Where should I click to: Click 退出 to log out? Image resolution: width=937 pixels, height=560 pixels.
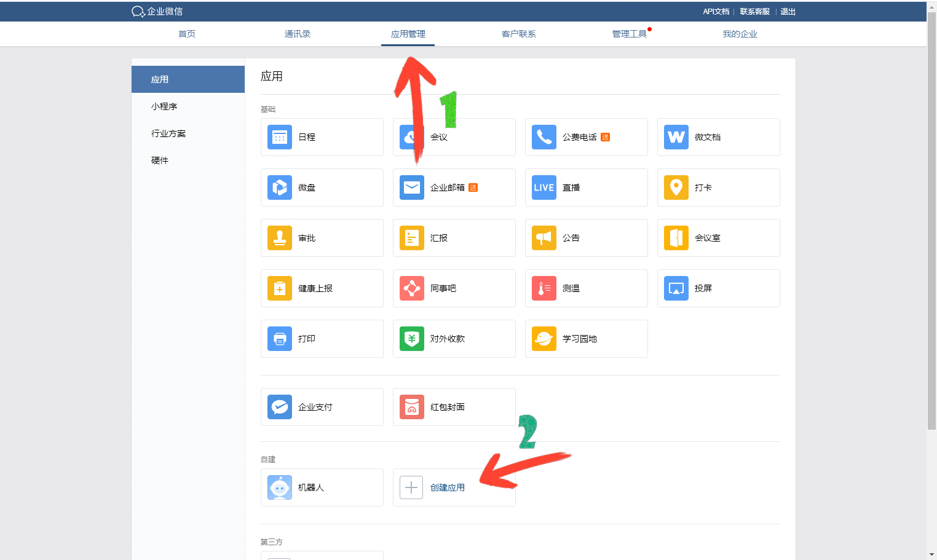pyautogui.click(x=788, y=12)
